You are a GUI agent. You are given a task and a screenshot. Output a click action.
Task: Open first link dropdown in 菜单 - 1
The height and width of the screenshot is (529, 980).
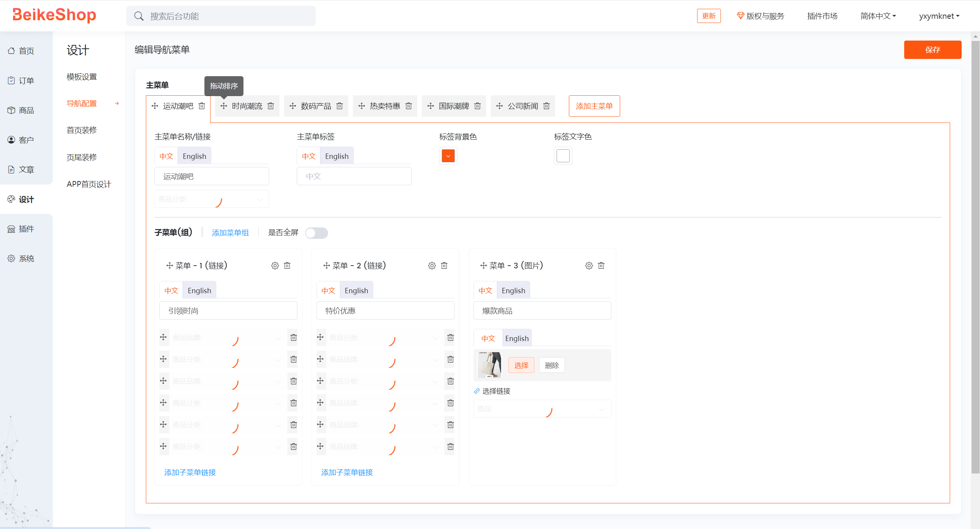click(228, 338)
